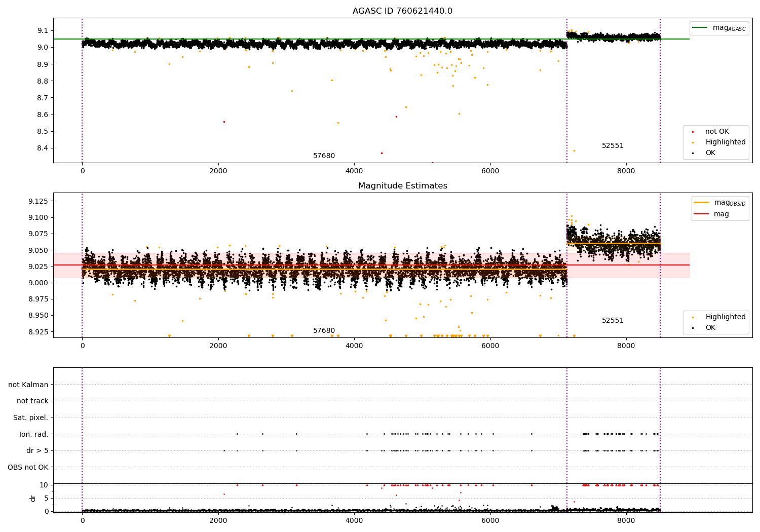
Task: Click the "2000" x-tick under the bottom plot
Action: tap(218, 521)
